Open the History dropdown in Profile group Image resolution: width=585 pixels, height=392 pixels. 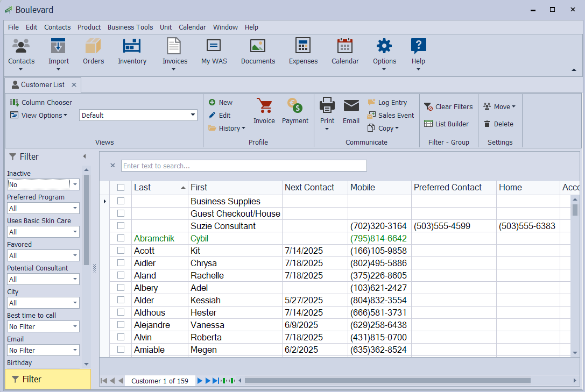[227, 128]
